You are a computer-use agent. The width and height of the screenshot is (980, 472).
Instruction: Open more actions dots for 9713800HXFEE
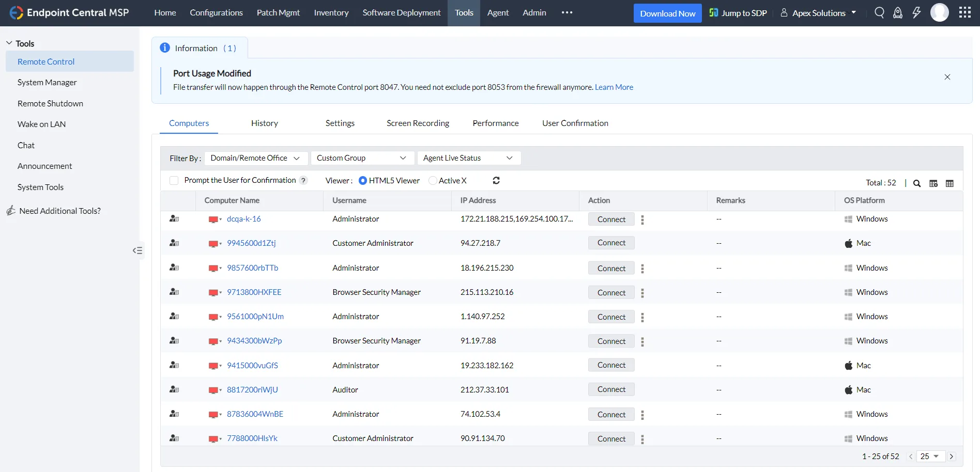click(642, 293)
